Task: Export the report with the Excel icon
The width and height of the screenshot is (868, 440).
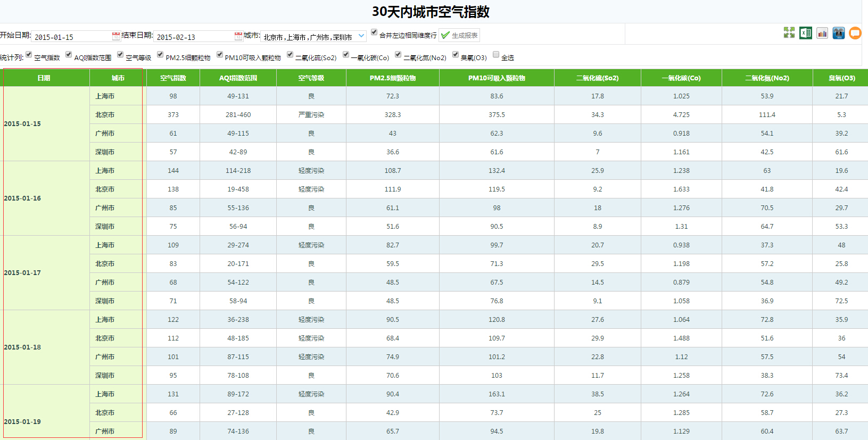Action: tap(805, 33)
